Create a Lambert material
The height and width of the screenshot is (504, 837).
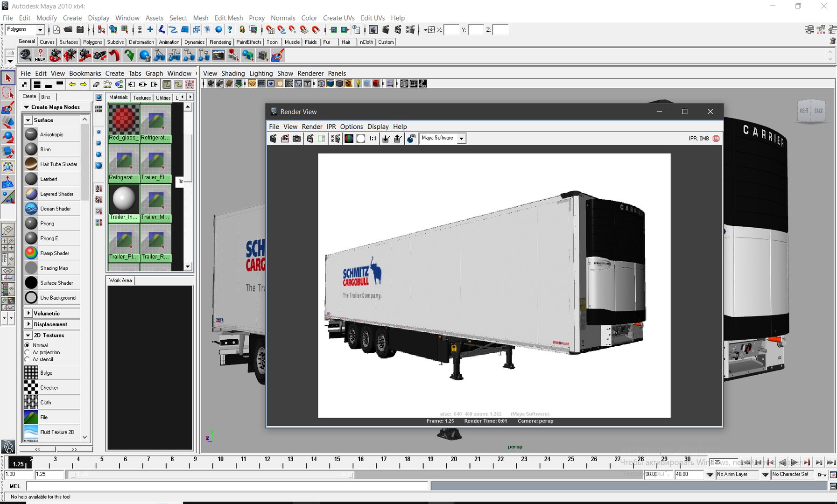pyautogui.click(x=52, y=179)
